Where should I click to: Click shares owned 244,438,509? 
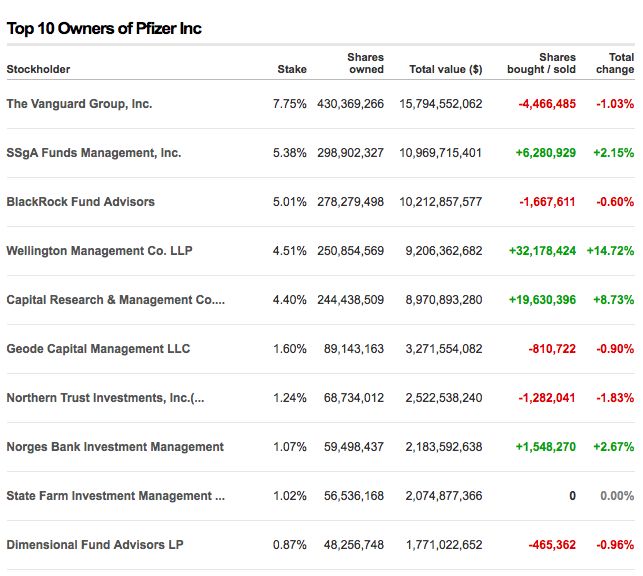click(351, 300)
